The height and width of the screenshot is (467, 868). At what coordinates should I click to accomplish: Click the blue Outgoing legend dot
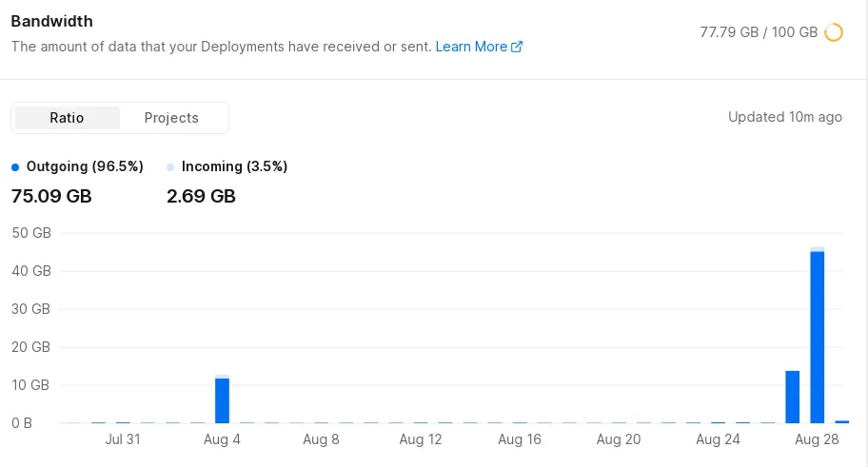pos(15,167)
